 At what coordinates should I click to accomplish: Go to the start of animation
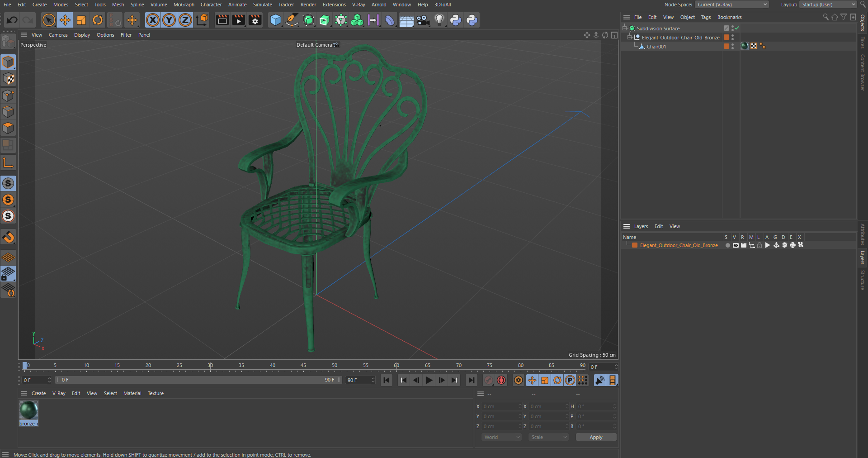click(x=387, y=380)
